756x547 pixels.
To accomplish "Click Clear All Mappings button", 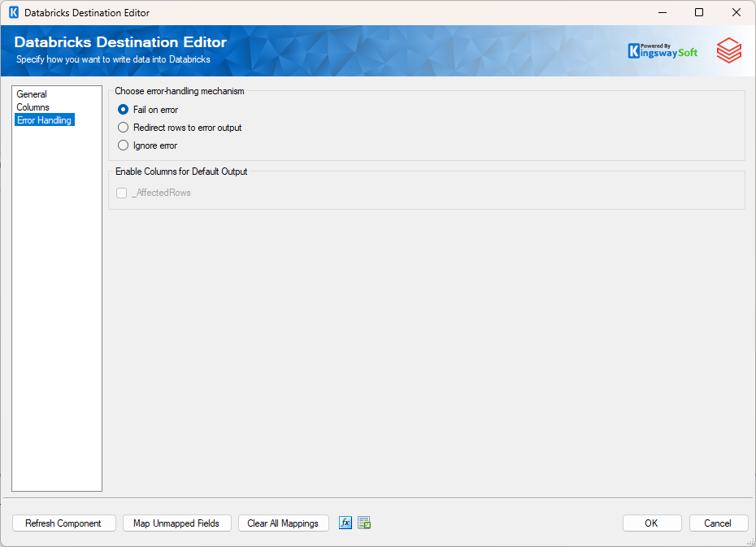I will pyautogui.click(x=283, y=523).
